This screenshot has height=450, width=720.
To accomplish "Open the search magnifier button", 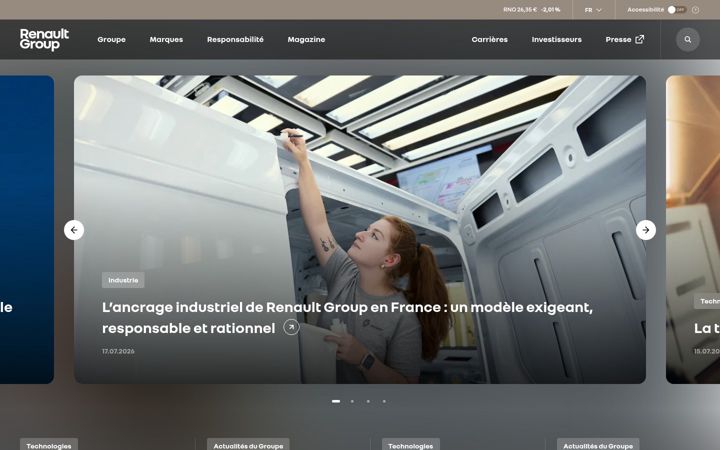I will coord(687,39).
